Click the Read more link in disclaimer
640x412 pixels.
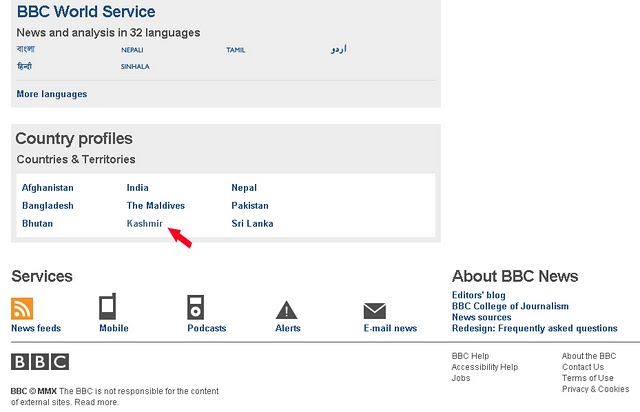(97, 402)
